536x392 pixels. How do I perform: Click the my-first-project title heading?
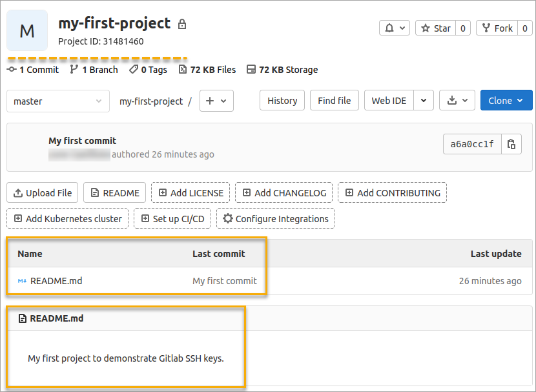coord(114,23)
